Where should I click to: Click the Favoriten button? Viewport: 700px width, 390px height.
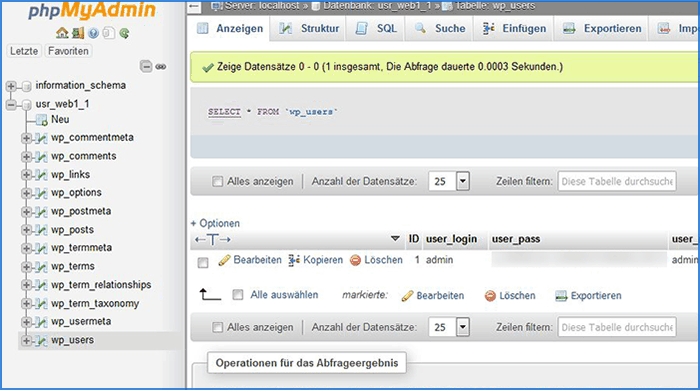[68, 51]
